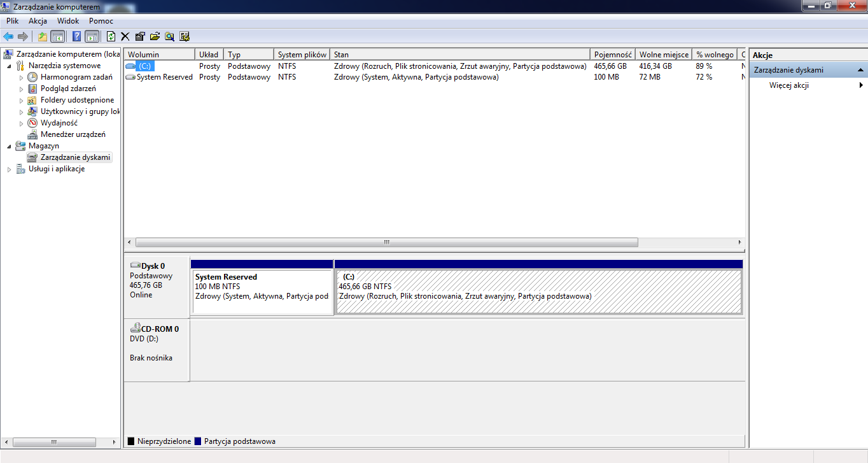868x463 pixels.
Task: Click the Delete (X) toolbar icon
Action: [125, 36]
